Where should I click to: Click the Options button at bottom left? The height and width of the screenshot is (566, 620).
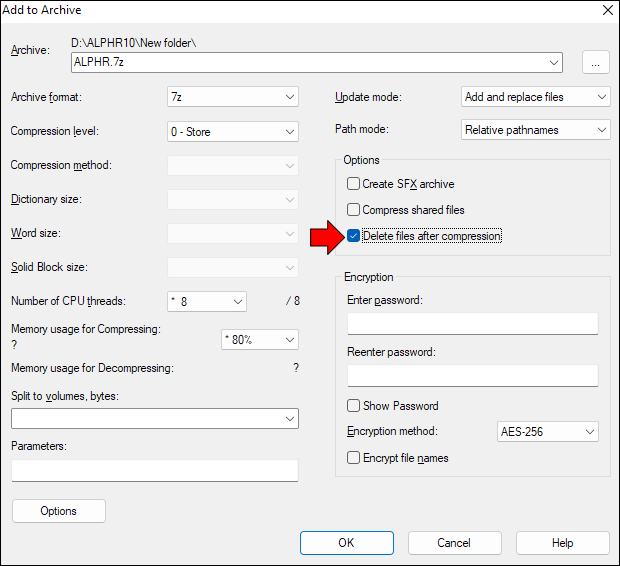pos(59,511)
